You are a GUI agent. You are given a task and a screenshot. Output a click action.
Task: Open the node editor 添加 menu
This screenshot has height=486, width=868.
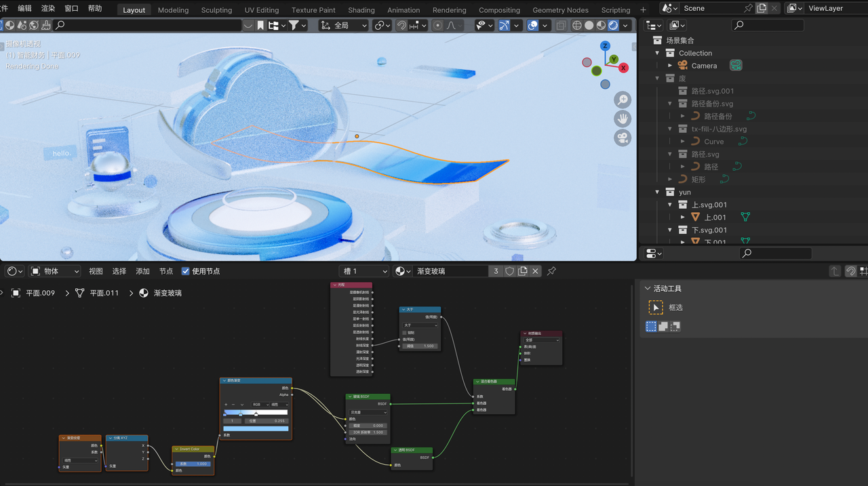coord(142,271)
